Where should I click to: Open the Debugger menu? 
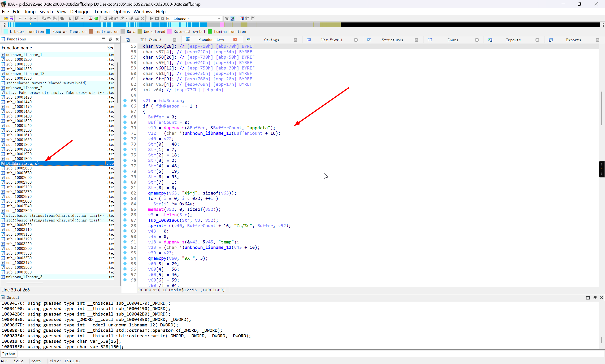80,12
